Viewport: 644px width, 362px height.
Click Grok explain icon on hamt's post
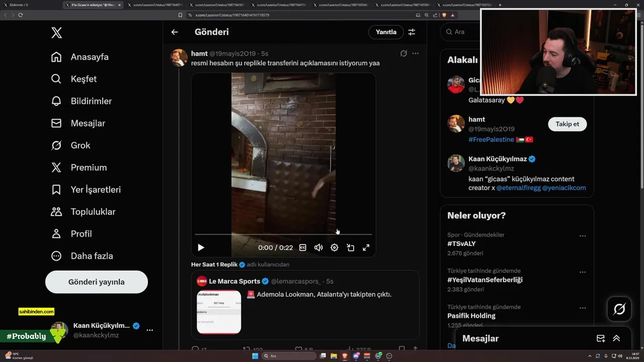pyautogui.click(x=404, y=53)
